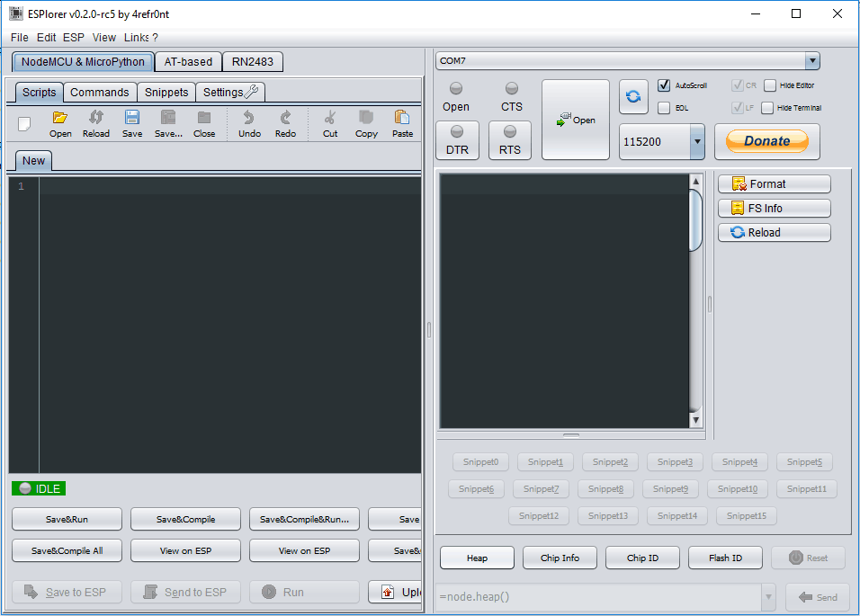The width and height of the screenshot is (860, 616).
Task: Reload the current script
Action: click(95, 123)
